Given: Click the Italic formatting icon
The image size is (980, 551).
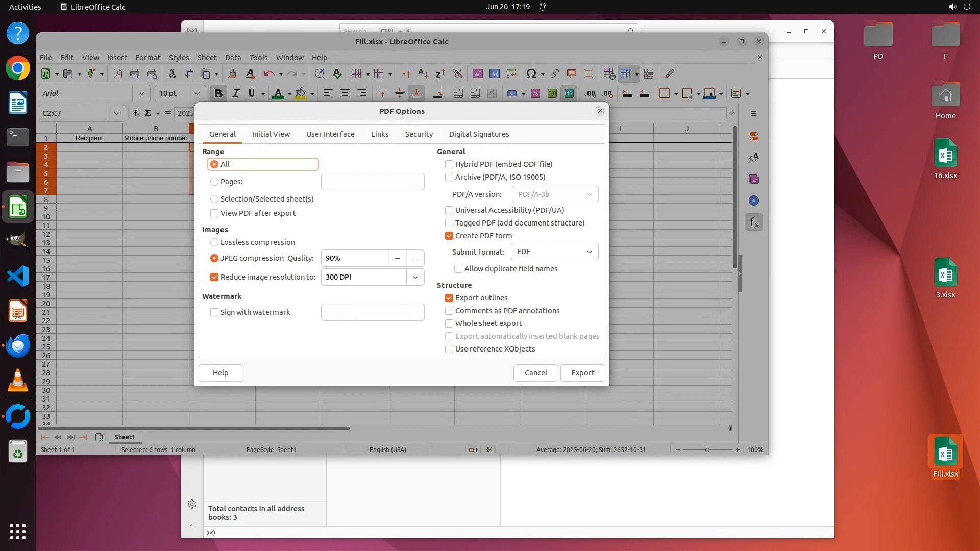Looking at the screenshot, I should [235, 93].
